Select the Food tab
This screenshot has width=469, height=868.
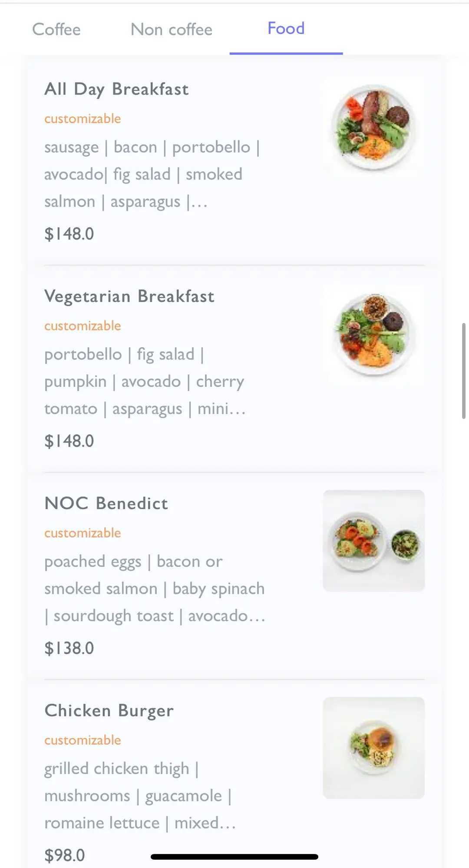[286, 29]
